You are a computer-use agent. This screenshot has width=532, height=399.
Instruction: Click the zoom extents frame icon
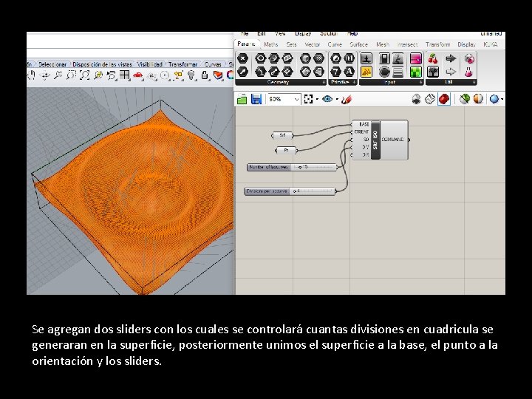coord(308,99)
